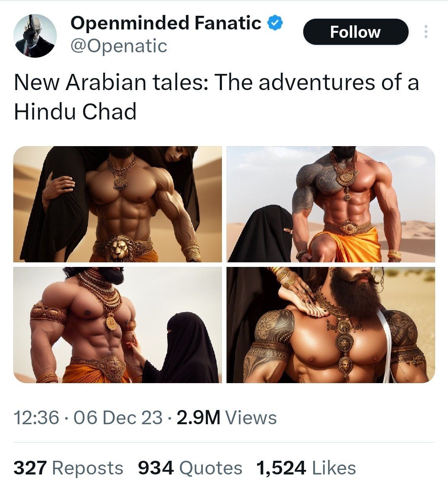
Task: Click the Quotes label text
Action: coord(211,467)
